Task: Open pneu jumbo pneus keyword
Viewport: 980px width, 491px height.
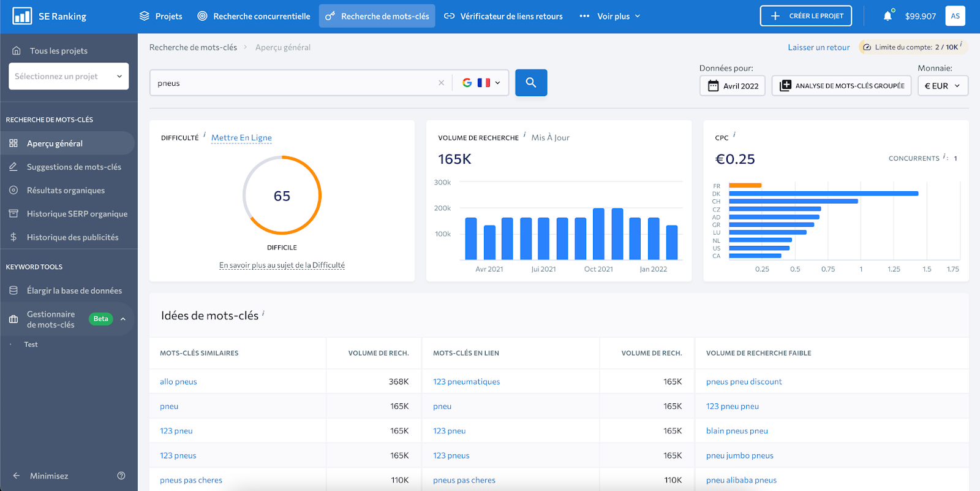Action: [739, 455]
